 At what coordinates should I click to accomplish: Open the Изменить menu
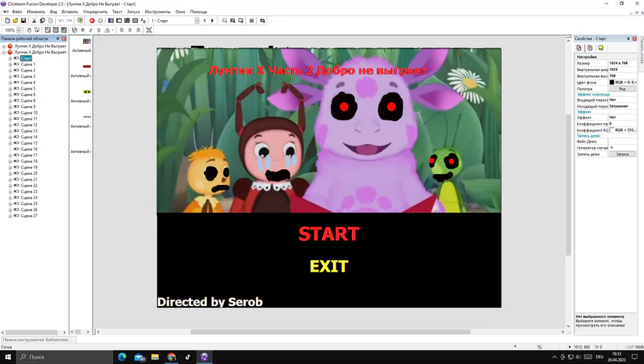pos(36,12)
